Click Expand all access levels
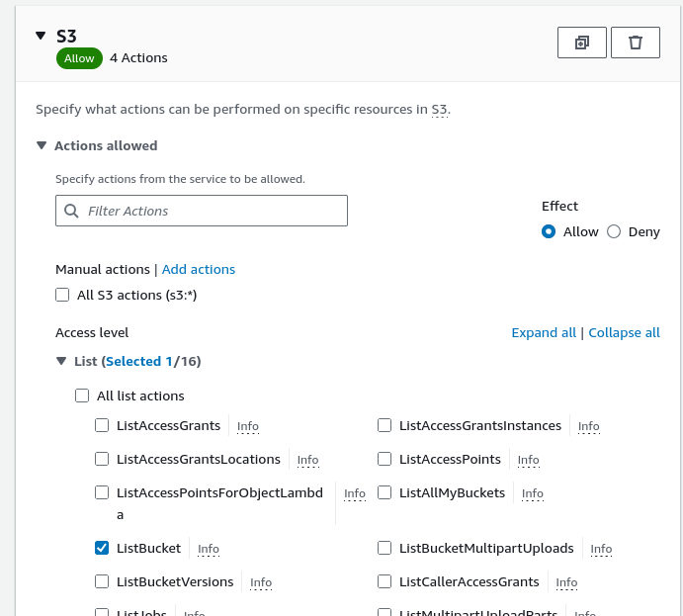Screen dimensions: 683x616 (544, 332)
